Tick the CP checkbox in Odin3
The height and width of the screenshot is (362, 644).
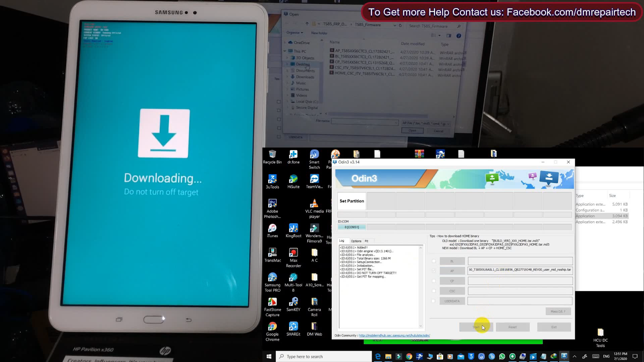(433, 281)
